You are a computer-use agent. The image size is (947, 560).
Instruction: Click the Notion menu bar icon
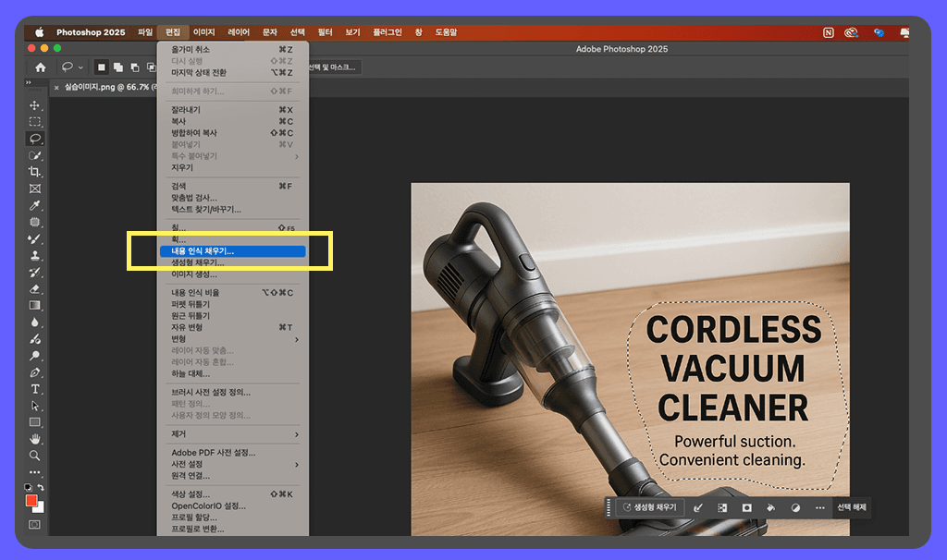pyautogui.click(x=829, y=32)
